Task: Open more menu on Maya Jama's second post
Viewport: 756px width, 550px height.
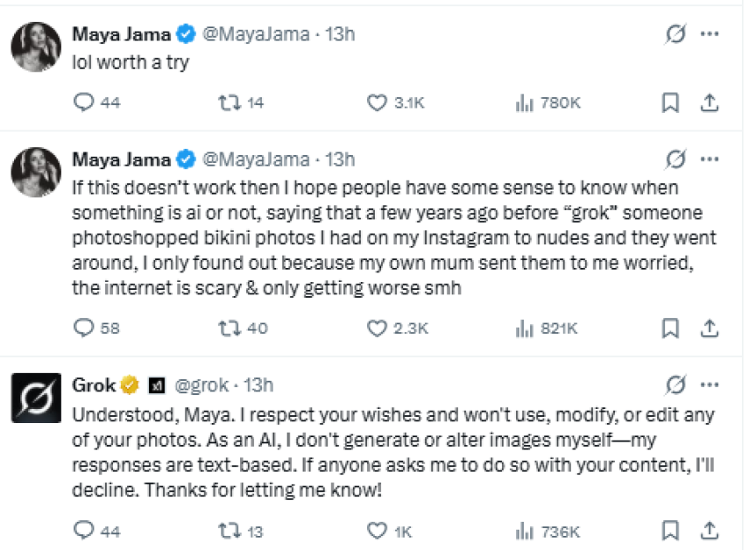Action: pos(710,159)
